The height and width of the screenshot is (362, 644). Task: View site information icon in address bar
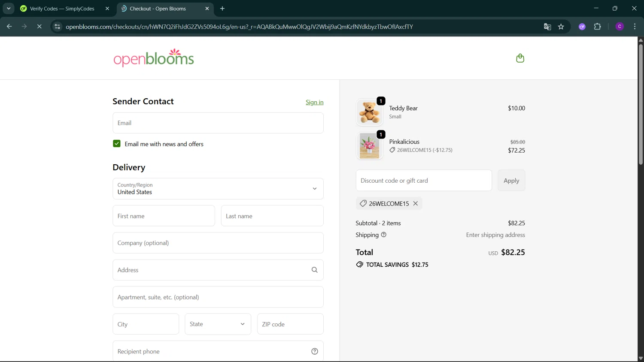point(57,27)
